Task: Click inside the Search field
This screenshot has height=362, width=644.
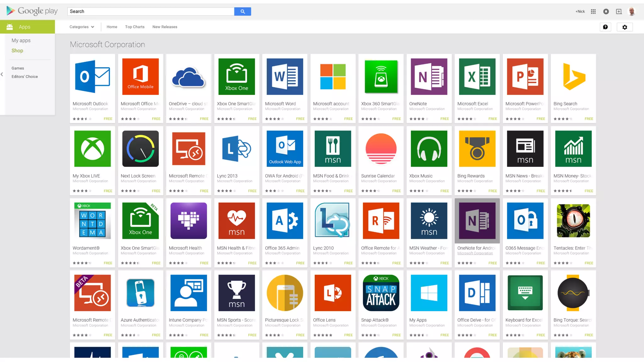Action: pos(151,12)
